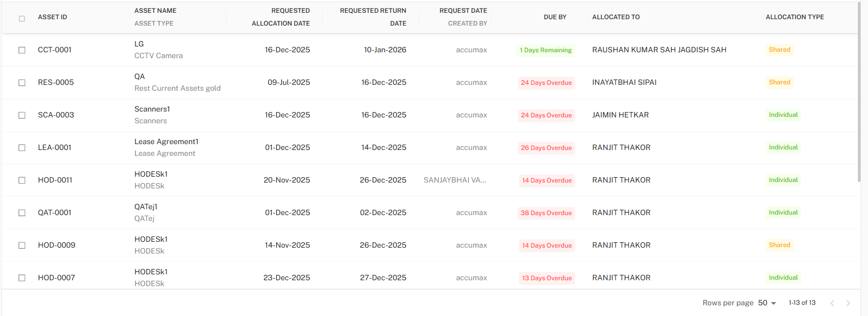Go to next page arrow
868x316 pixels.
pyautogui.click(x=848, y=303)
